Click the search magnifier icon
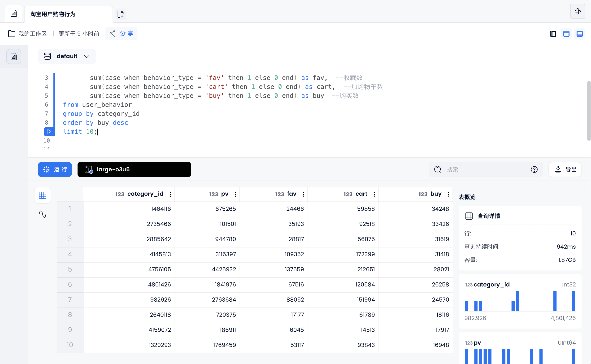The width and height of the screenshot is (591, 364). pyautogui.click(x=437, y=169)
